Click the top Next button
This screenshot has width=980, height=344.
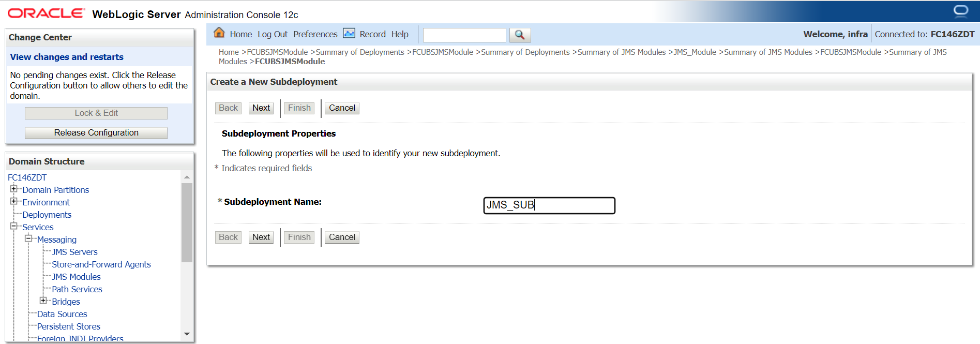(261, 108)
